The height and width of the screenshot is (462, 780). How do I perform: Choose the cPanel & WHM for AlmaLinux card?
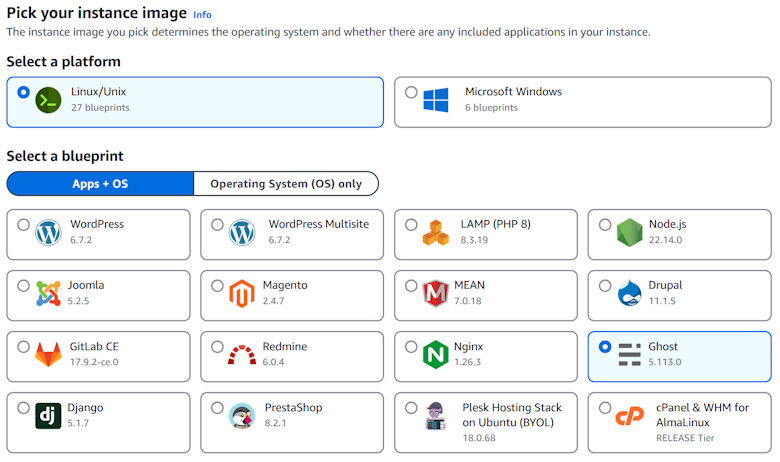click(x=680, y=423)
